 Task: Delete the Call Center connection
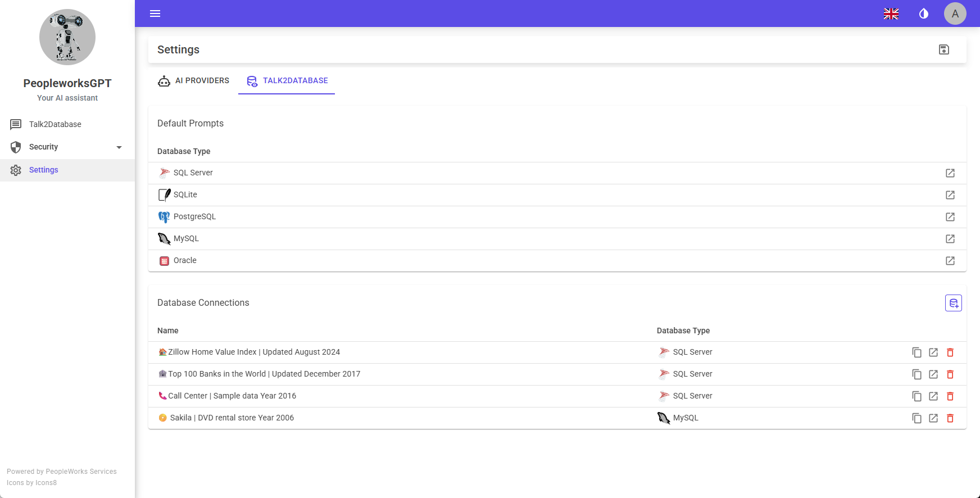tap(950, 396)
